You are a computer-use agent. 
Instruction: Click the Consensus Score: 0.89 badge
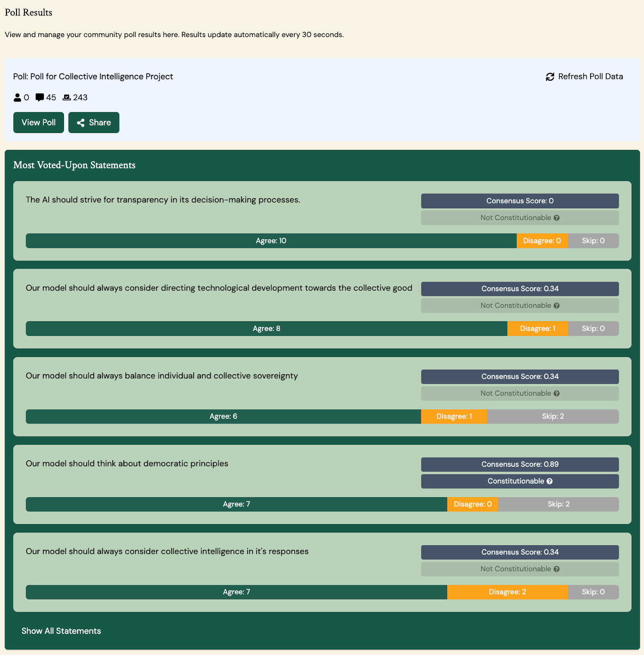pos(520,464)
